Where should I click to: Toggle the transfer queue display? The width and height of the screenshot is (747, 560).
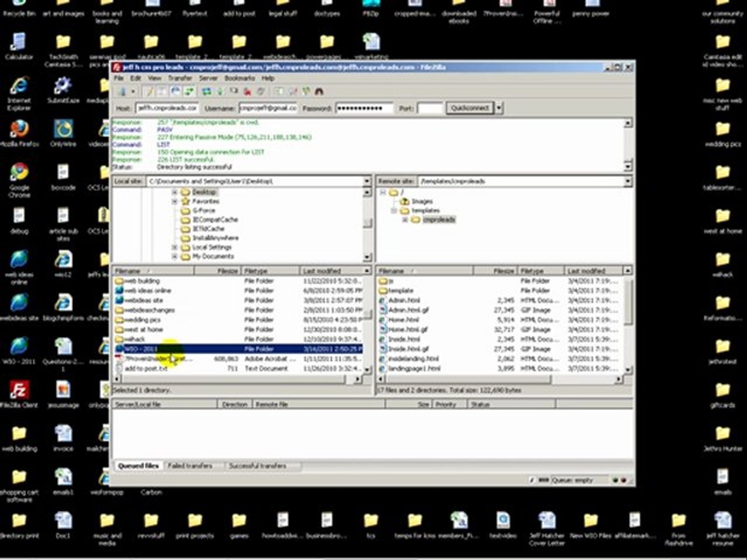[x=189, y=92]
